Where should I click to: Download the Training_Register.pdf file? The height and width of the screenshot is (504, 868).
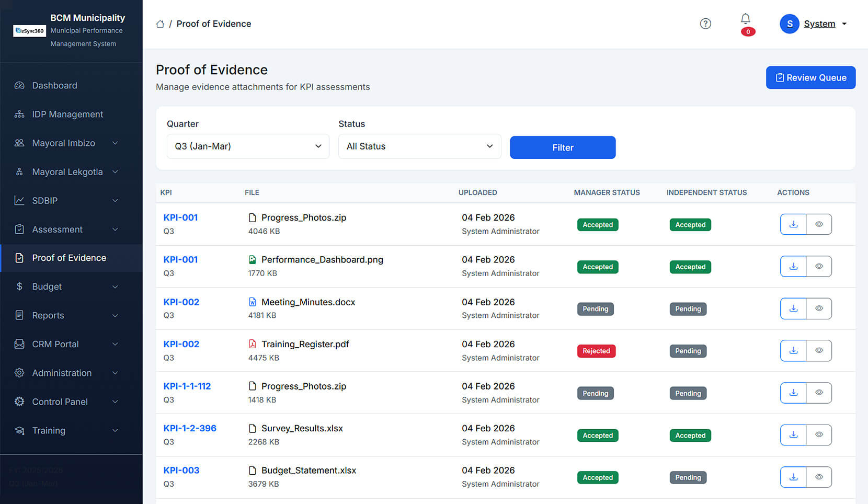[793, 351]
